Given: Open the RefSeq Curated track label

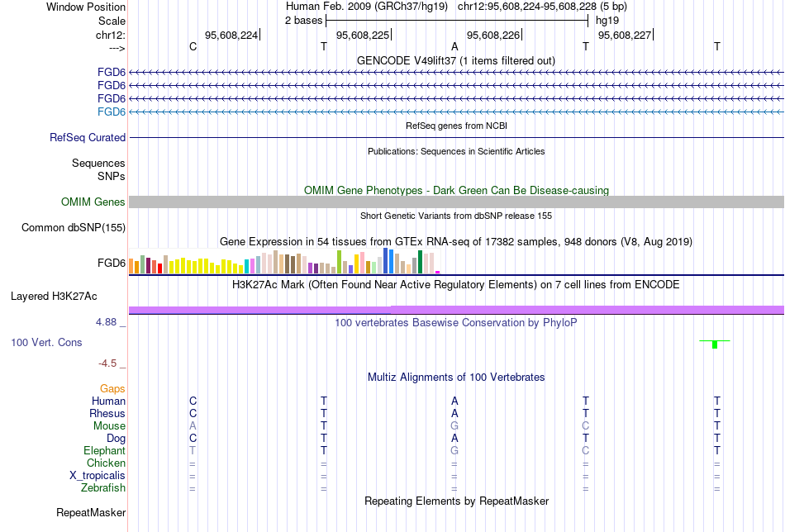Looking at the screenshot, I should point(87,137).
